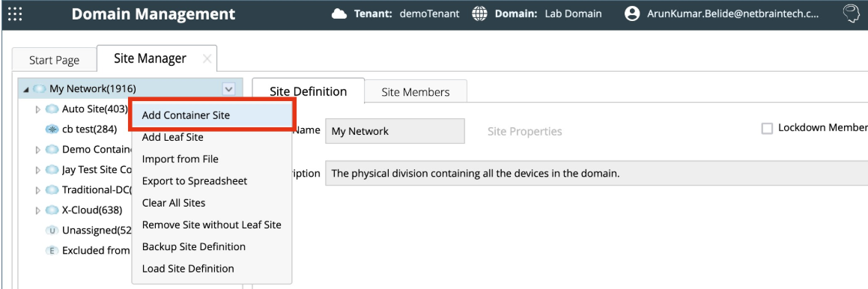Expand the Auto Site(403) node
868x289 pixels.
tap(38, 109)
